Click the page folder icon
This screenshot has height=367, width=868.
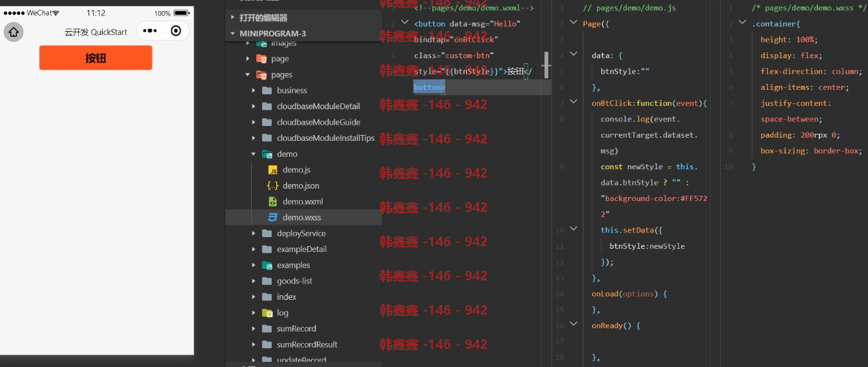[261, 59]
